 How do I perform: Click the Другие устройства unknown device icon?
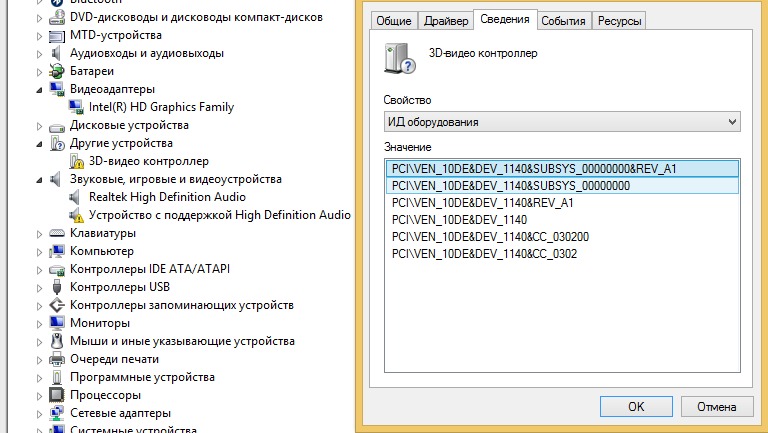tap(57, 144)
